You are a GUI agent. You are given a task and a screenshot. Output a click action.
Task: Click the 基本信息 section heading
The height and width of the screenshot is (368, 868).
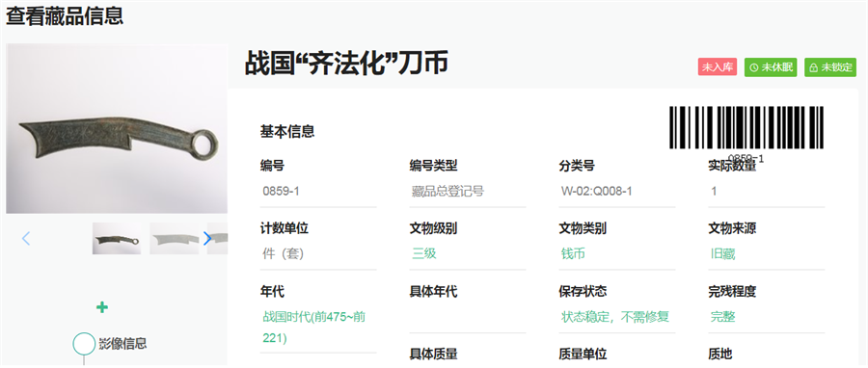(287, 132)
